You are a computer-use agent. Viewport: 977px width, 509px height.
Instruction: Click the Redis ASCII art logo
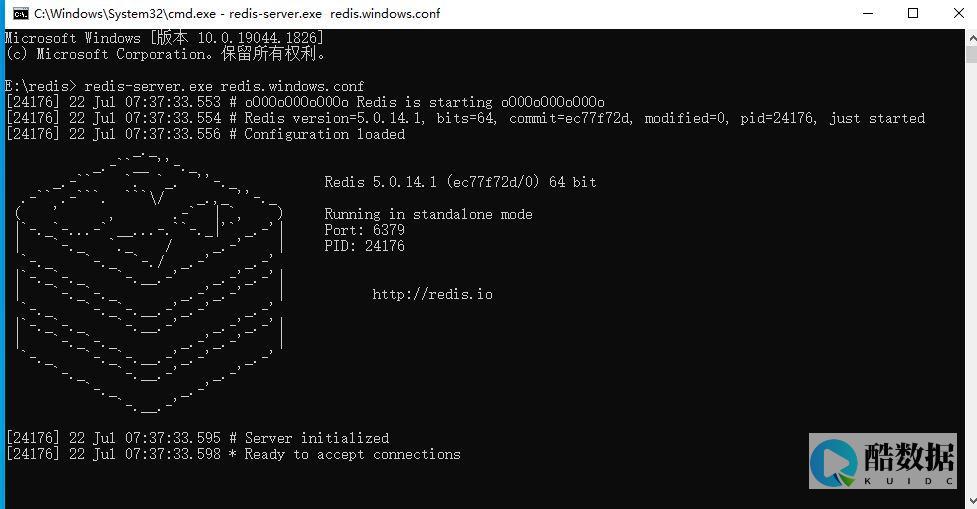point(150,282)
